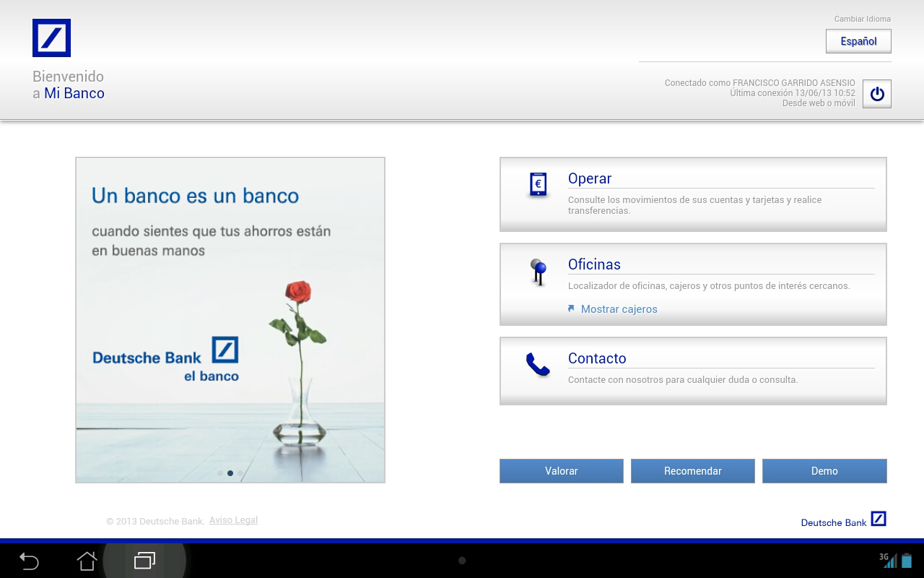Open recent apps from the navigation bar
This screenshot has height=578, width=924.
[144, 561]
